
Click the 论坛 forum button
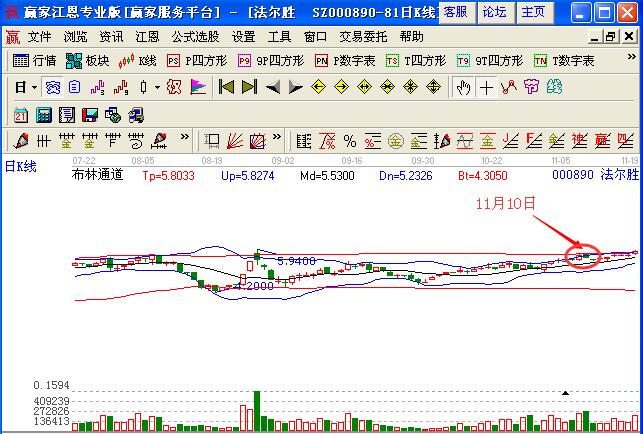coord(494,12)
